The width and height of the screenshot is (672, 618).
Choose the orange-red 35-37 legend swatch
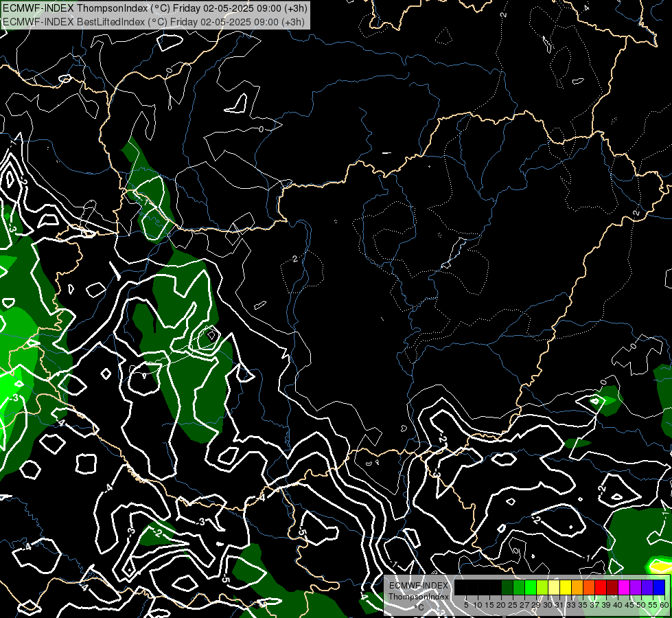(x=589, y=588)
